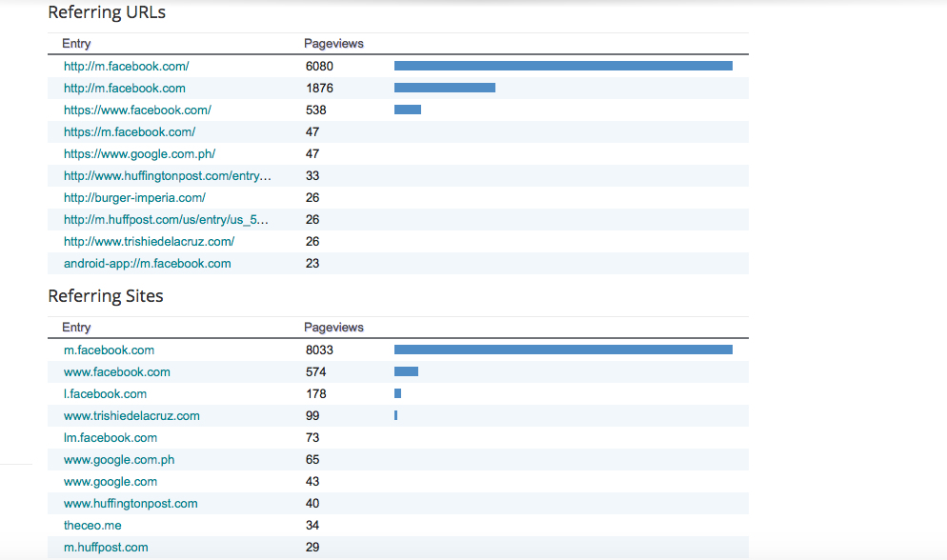
Task: Click the Entry column header under Referring URLs
Action: click(76, 44)
